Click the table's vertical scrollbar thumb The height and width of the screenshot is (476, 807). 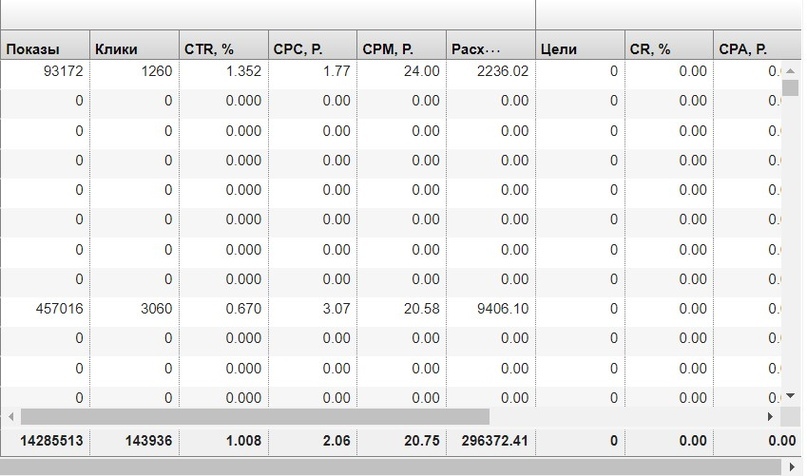coord(791,88)
